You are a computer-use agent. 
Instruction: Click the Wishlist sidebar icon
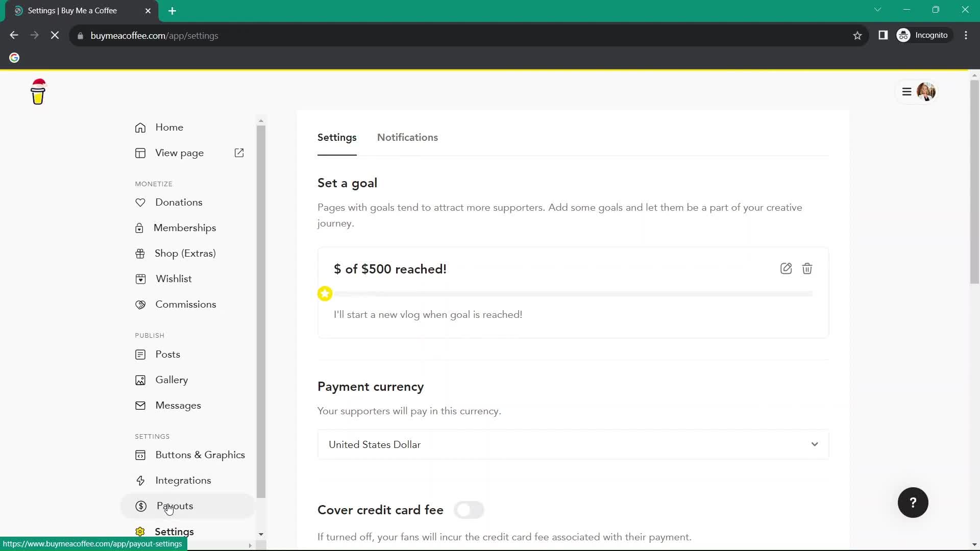click(x=140, y=279)
